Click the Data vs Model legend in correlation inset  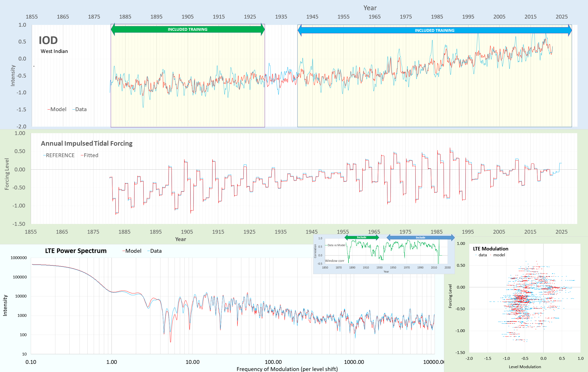click(335, 245)
